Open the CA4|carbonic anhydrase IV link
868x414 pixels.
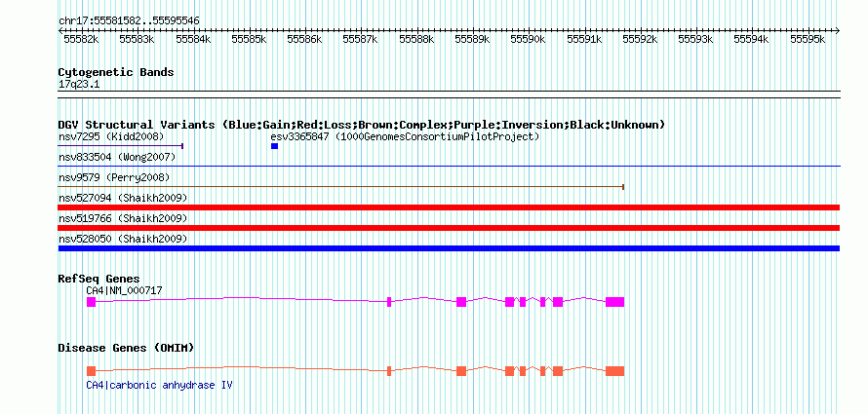(x=159, y=385)
